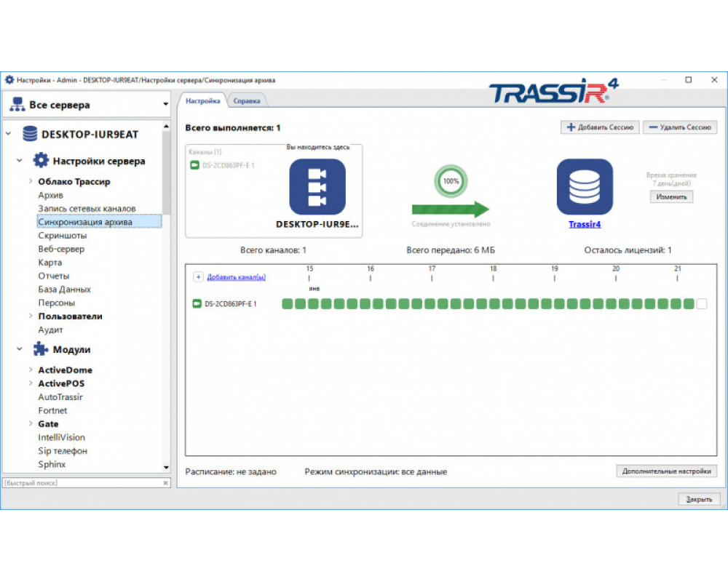Screen dimensions: 728x582
Task: Click 'Режим синхронизации: все данные' text
Action: click(x=376, y=471)
